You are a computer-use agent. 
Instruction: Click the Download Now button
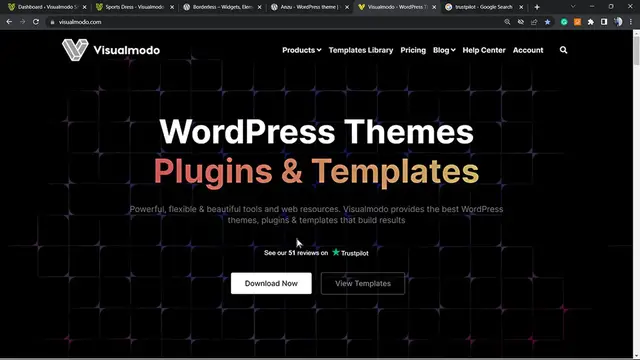coord(271,283)
